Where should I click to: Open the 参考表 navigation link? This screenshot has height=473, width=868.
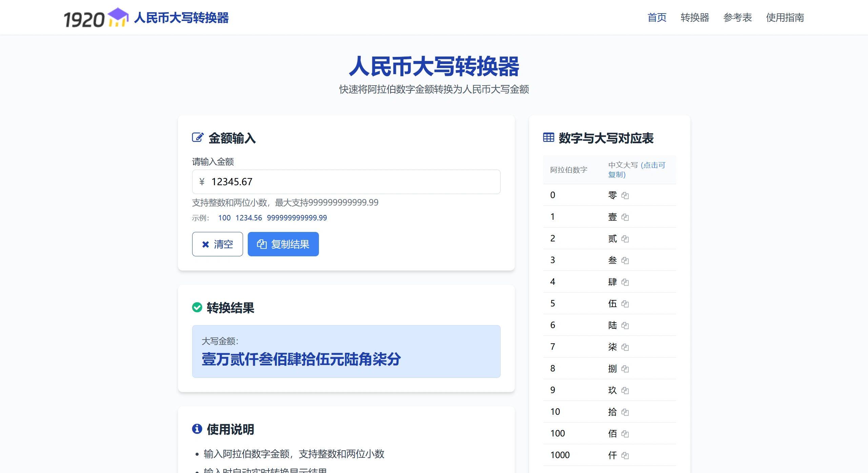(x=737, y=17)
